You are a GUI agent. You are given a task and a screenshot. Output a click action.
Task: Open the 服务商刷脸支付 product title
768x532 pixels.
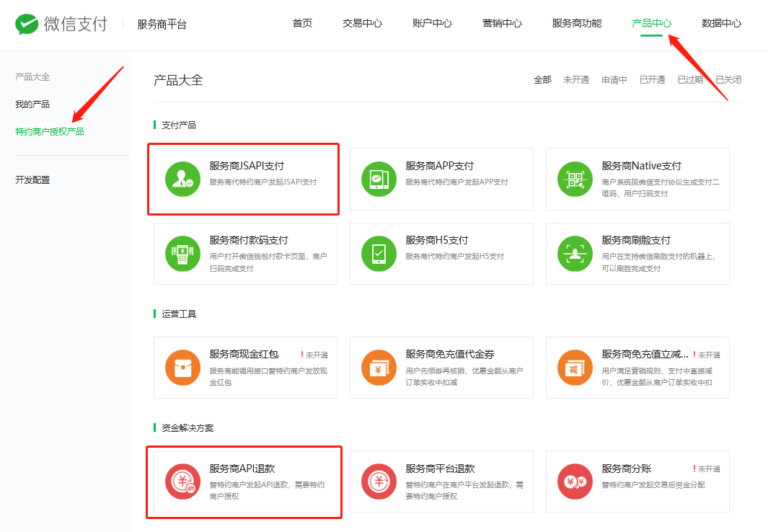pyautogui.click(x=636, y=240)
